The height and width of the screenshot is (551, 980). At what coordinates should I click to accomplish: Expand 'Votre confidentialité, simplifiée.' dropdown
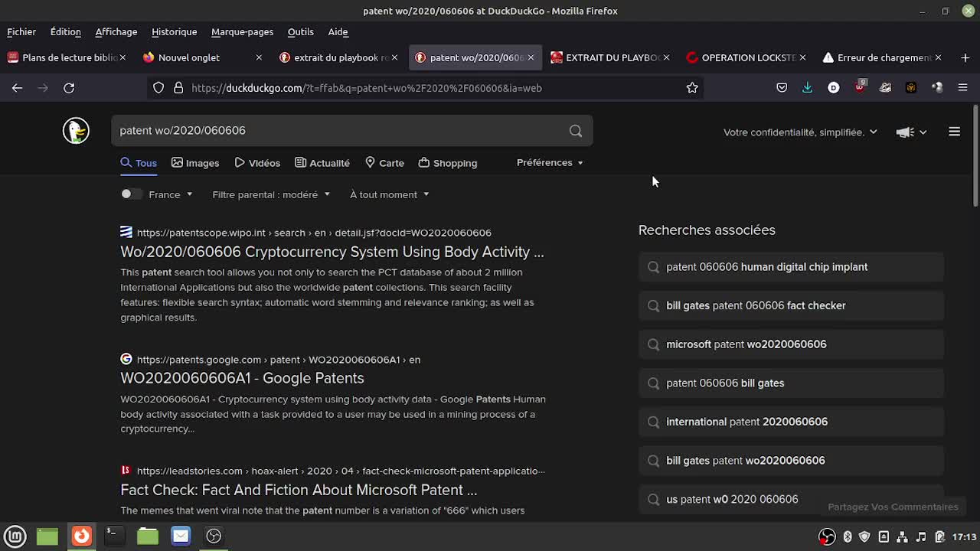click(x=800, y=132)
